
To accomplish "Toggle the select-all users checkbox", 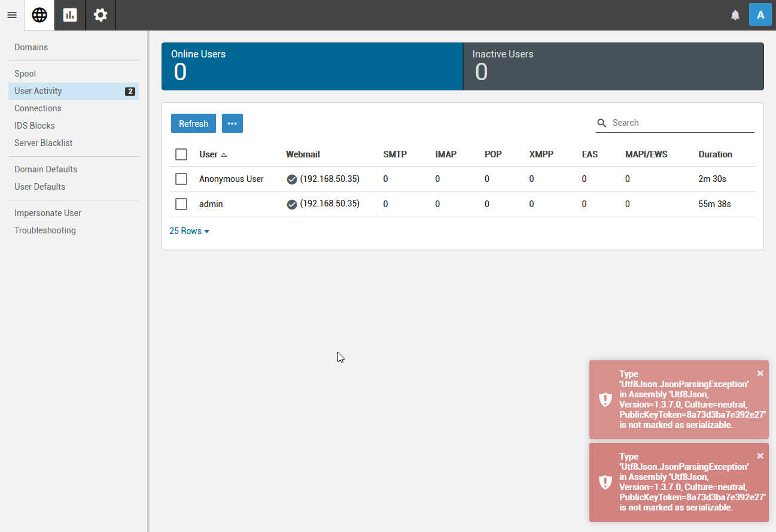I will 181,154.
